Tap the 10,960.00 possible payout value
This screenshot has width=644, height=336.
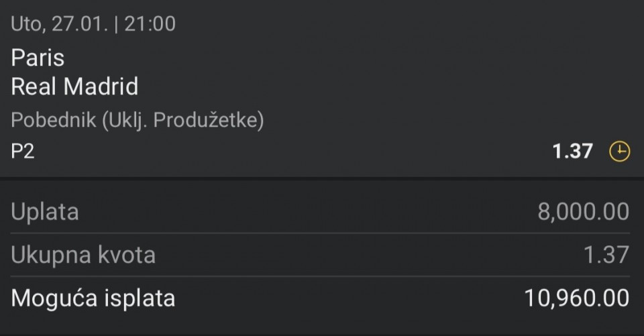576,298
